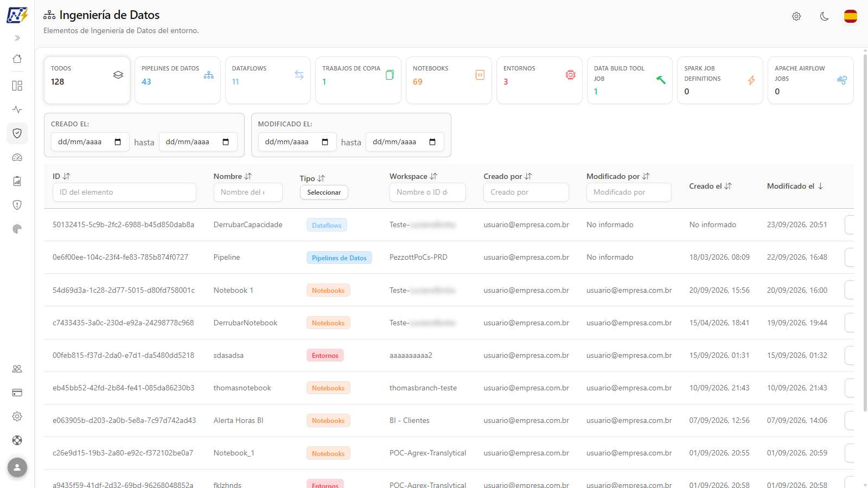Open header settings gear icon

point(796,16)
